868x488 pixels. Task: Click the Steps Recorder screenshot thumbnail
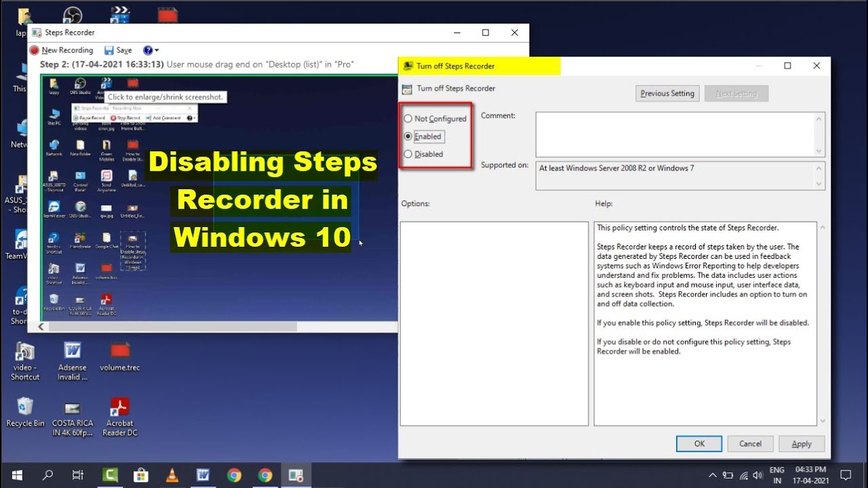tap(219, 197)
